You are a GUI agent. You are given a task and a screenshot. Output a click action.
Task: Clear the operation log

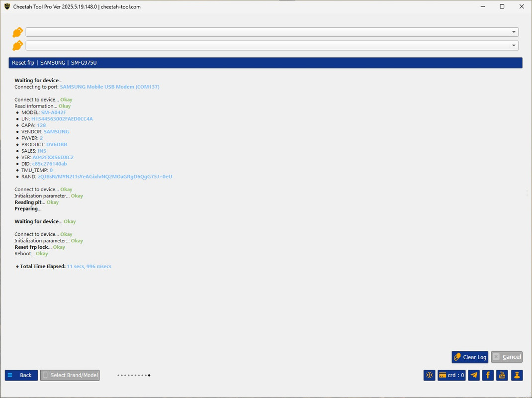pyautogui.click(x=470, y=357)
